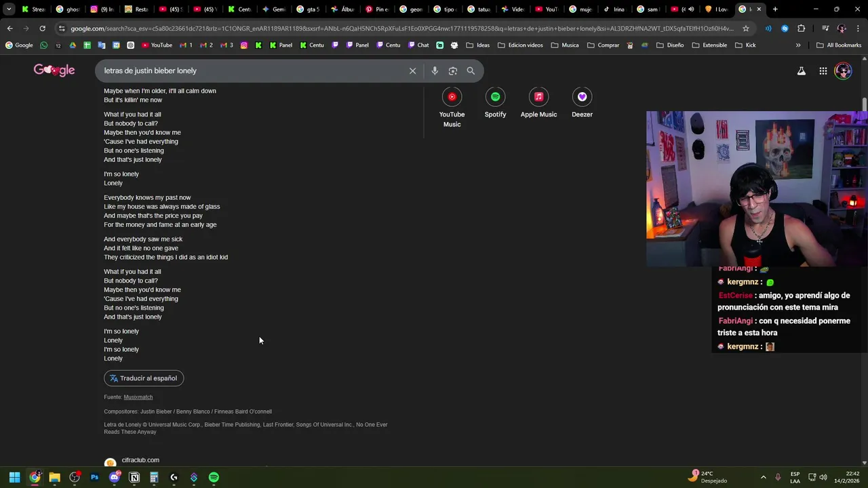Screen dimensions: 868x488
Task: Open the Instagram bookmark icon
Action: click(244, 45)
